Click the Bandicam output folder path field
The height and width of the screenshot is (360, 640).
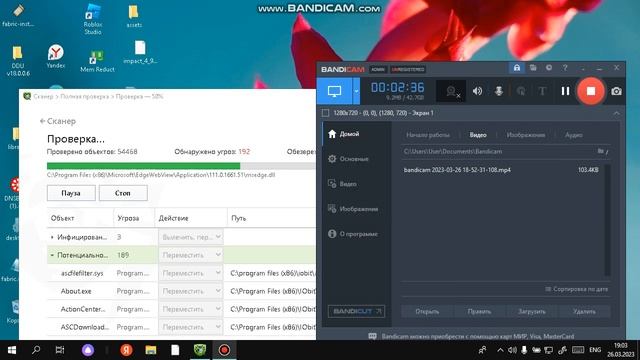498,151
